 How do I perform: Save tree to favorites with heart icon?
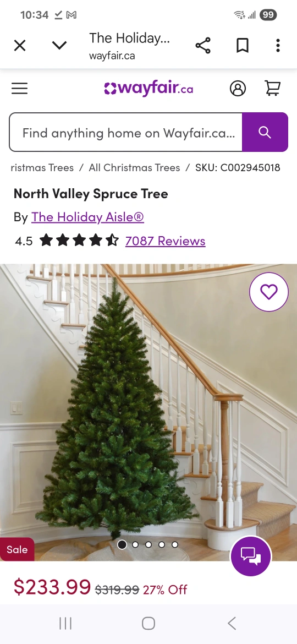point(269,292)
